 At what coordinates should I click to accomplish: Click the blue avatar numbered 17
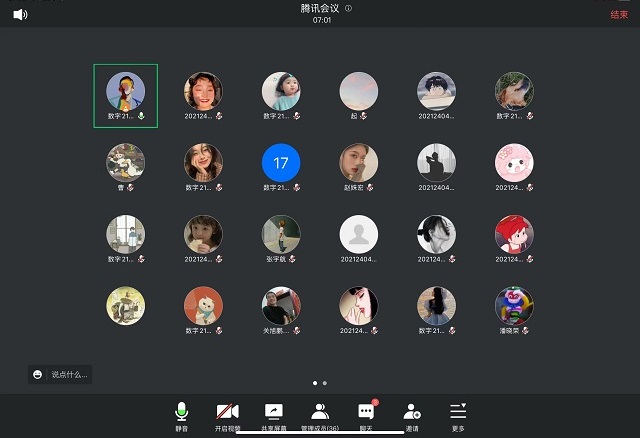[x=280, y=162]
